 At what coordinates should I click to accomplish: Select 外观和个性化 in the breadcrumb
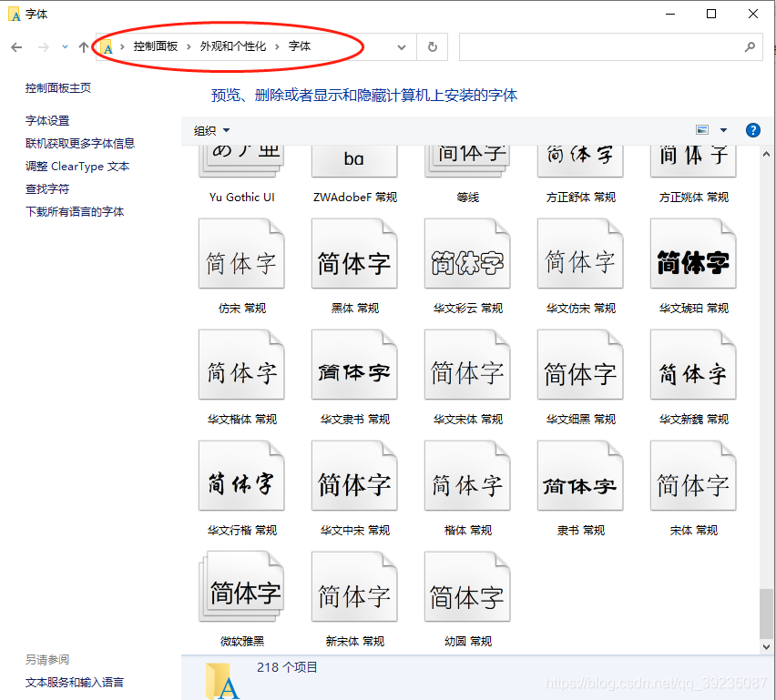tap(233, 46)
